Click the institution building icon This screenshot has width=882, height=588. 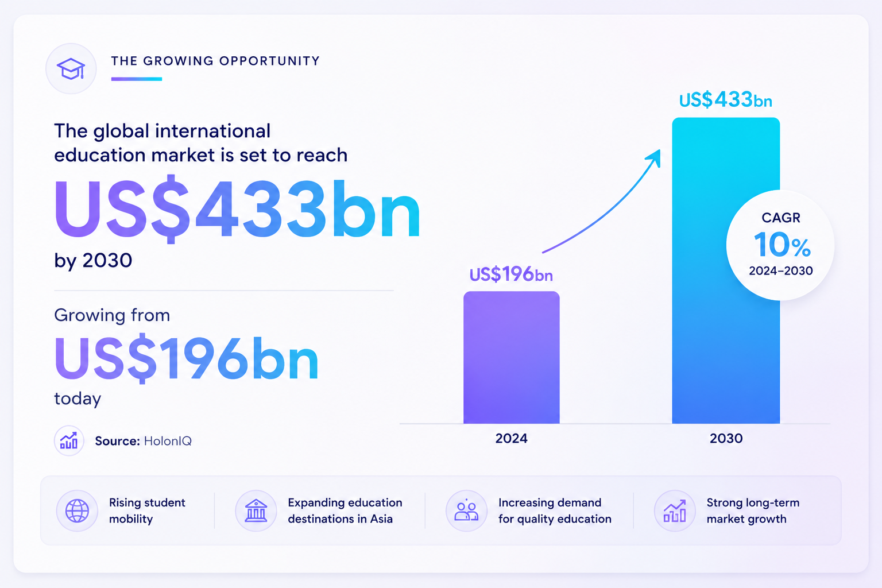[x=256, y=510]
